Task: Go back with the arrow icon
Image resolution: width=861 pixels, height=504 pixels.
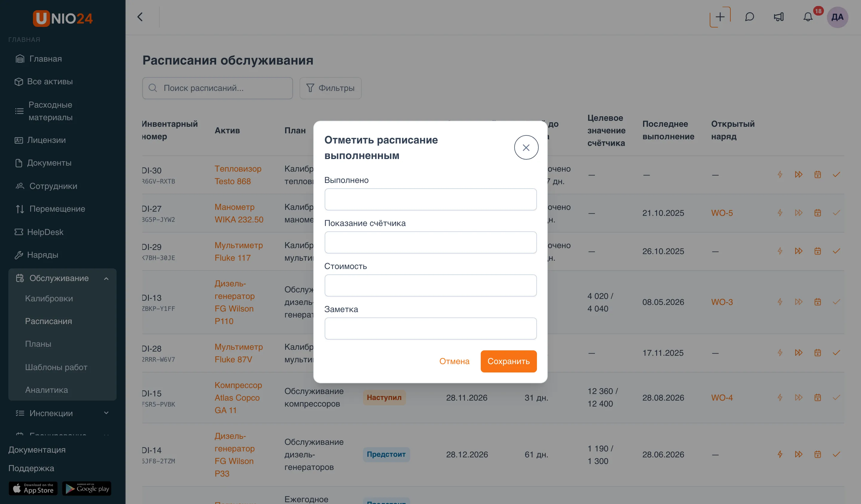Action: (x=140, y=17)
